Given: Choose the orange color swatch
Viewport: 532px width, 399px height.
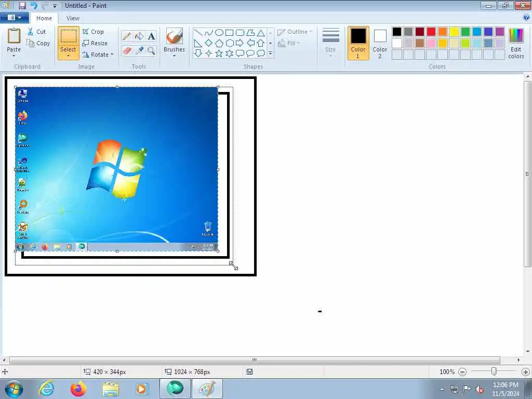Looking at the screenshot, I should [x=443, y=32].
